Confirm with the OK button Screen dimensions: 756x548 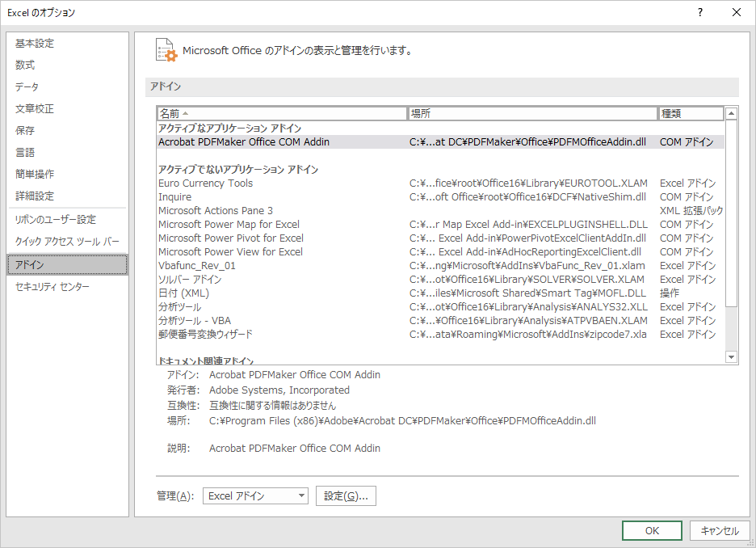652,531
